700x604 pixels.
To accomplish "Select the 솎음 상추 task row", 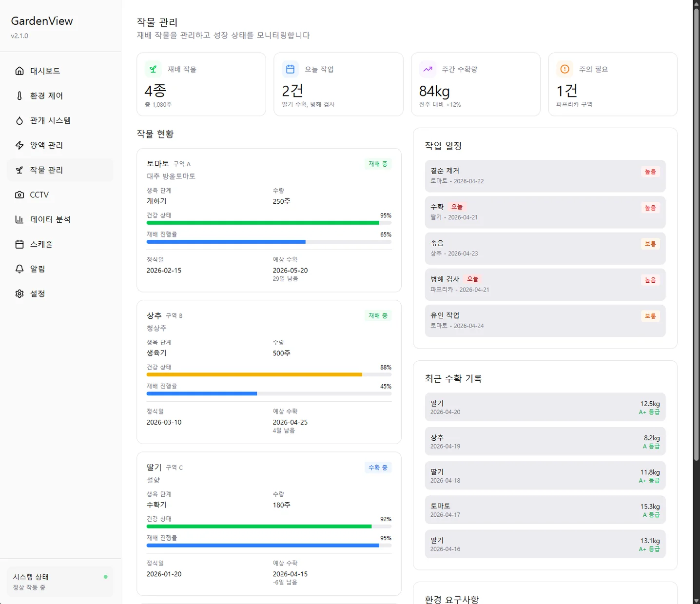I will (x=545, y=248).
